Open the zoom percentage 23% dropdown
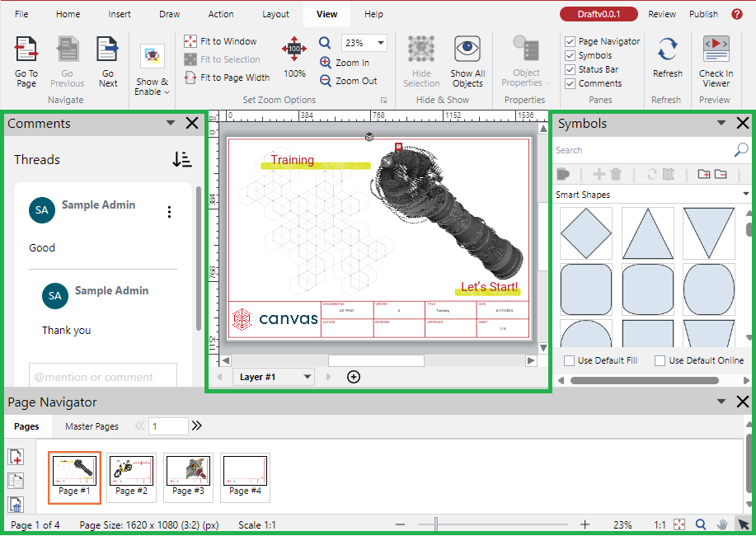Screen dimensions: 756x536 (381, 43)
